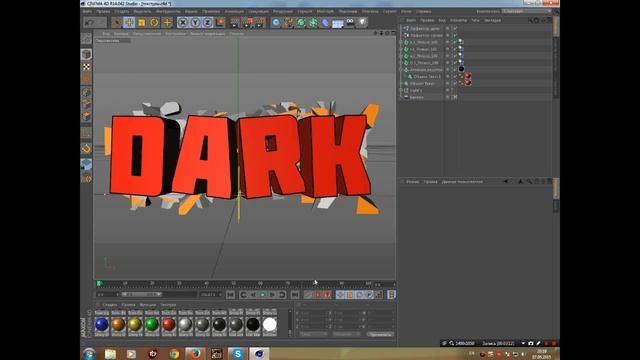Click the timeline preview range slider

(x=141, y=294)
